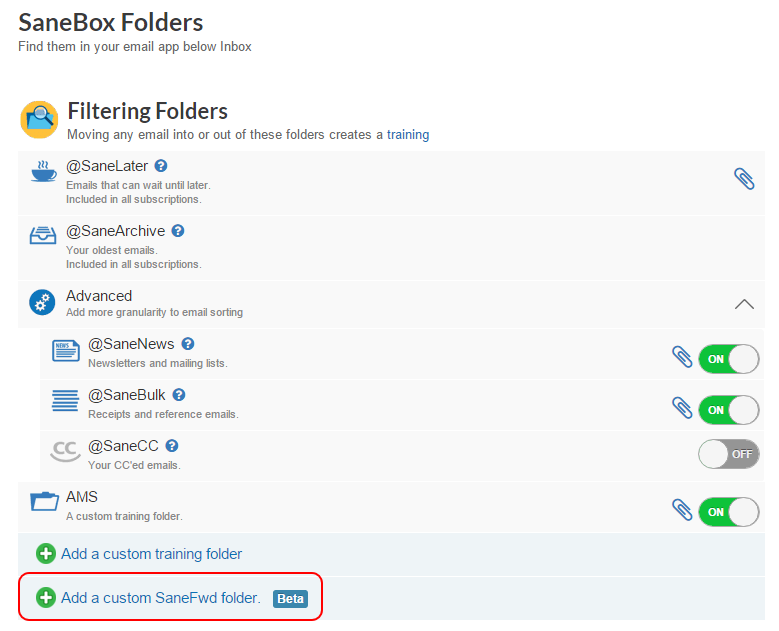The width and height of the screenshot is (779, 631).
Task: Open the training link
Action: [408, 135]
